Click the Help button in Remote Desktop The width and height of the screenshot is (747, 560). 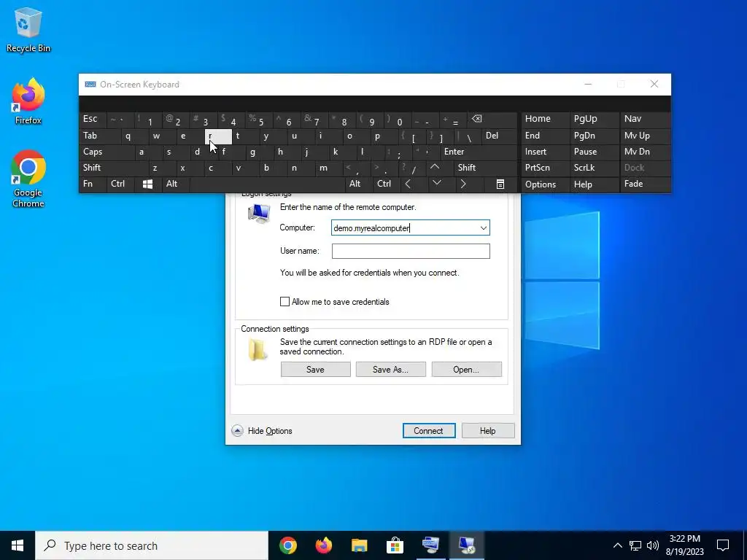pos(488,431)
